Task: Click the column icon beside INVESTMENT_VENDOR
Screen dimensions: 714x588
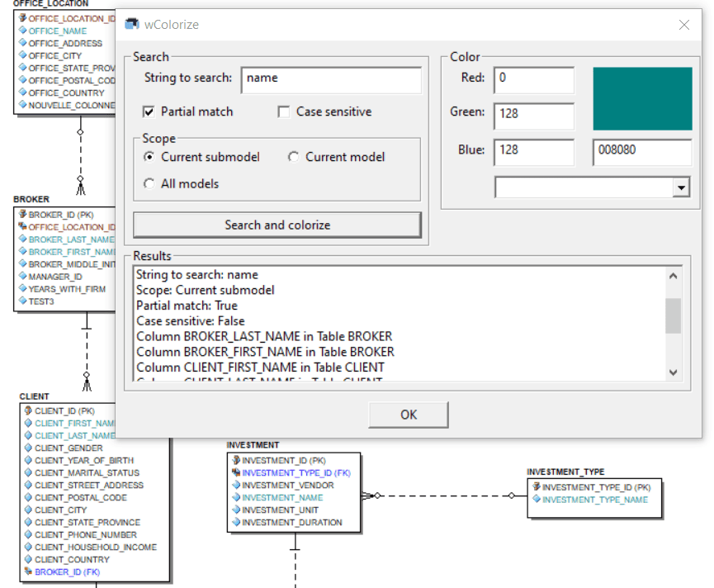Action: pyautogui.click(x=236, y=485)
